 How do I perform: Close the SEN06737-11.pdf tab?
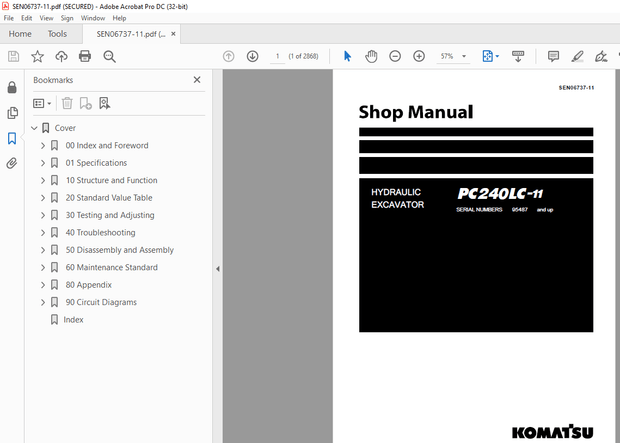pos(173,34)
